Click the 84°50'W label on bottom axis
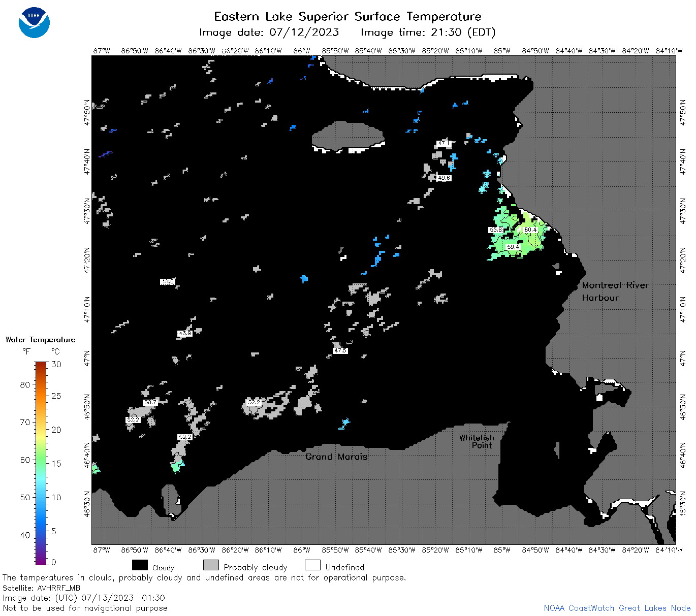The height and width of the screenshot is (616, 696). (x=535, y=550)
